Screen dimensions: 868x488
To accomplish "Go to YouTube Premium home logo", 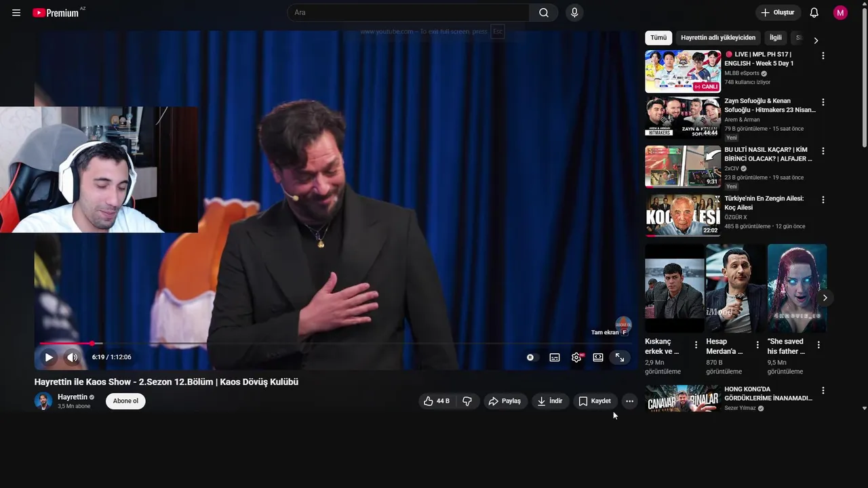I will (x=56, y=13).
